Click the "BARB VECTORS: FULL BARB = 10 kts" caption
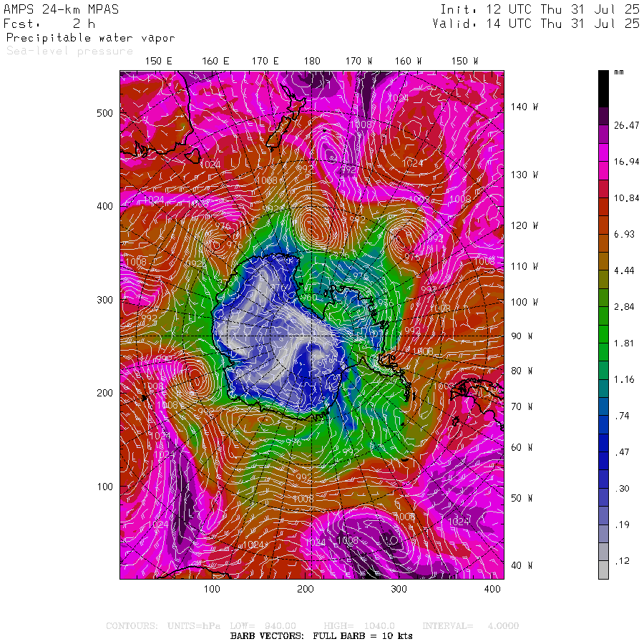 [321, 636]
